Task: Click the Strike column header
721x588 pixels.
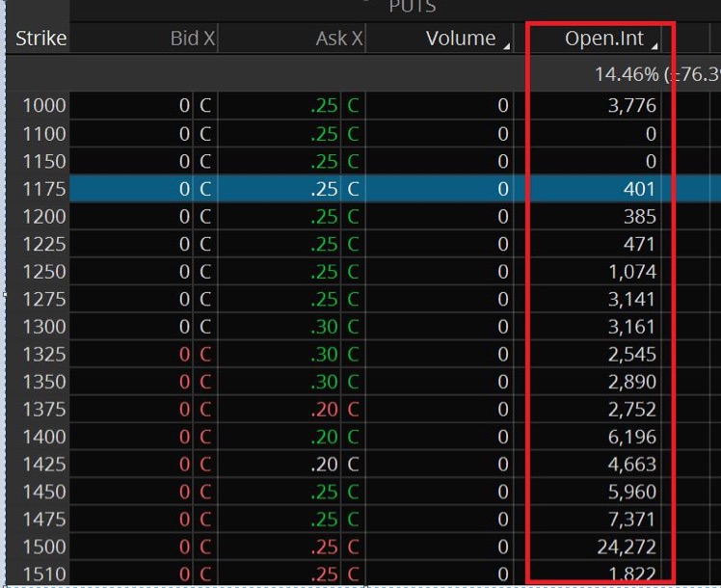Action: pos(40,39)
